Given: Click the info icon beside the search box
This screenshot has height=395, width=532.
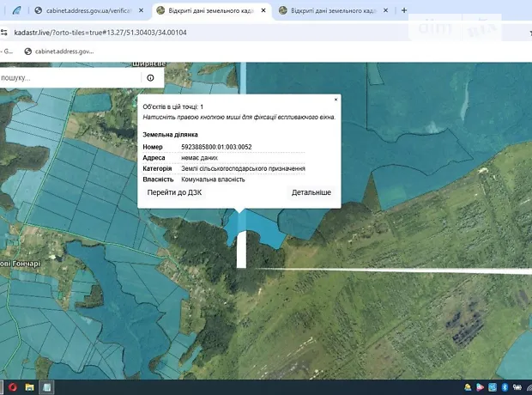Looking at the screenshot, I should click(150, 77).
